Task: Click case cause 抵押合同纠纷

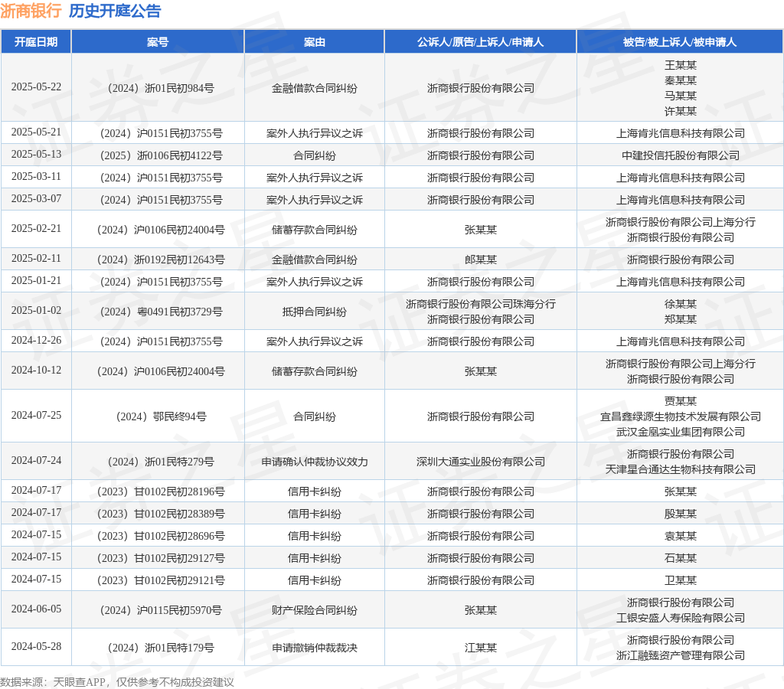Action: pyautogui.click(x=315, y=312)
